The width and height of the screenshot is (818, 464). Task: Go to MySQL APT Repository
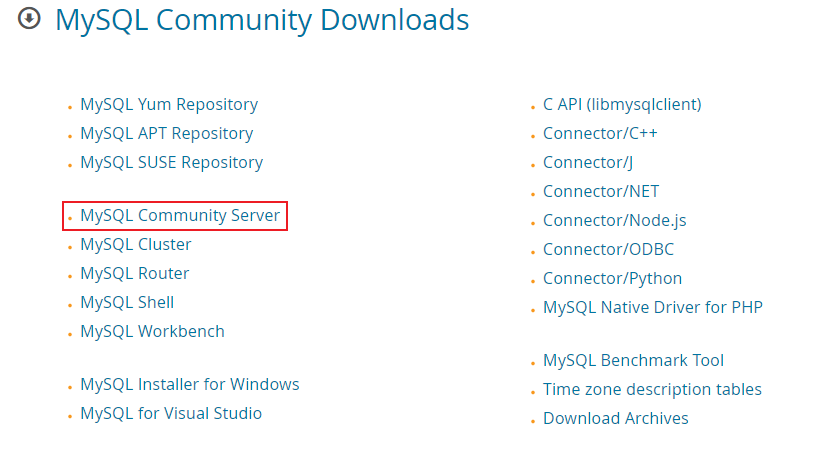[x=166, y=133]
